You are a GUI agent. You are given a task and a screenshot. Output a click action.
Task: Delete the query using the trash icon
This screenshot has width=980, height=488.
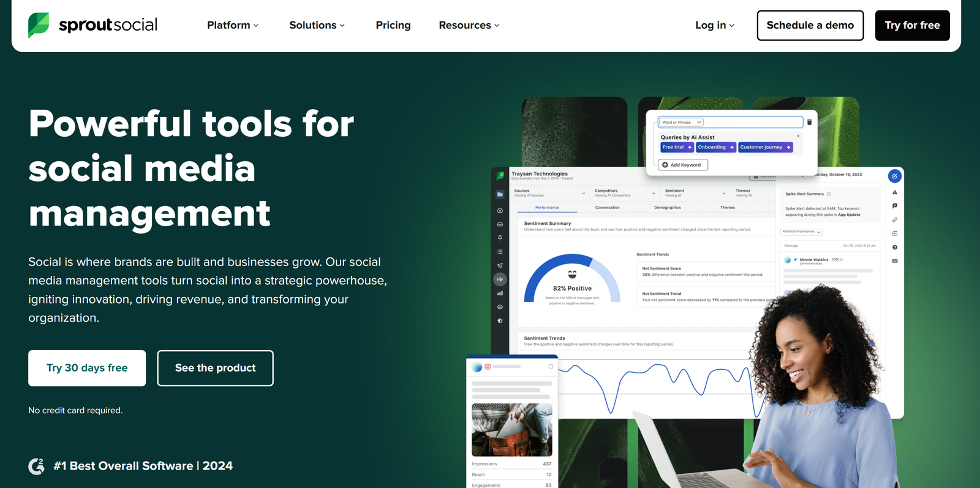(809, 122)
